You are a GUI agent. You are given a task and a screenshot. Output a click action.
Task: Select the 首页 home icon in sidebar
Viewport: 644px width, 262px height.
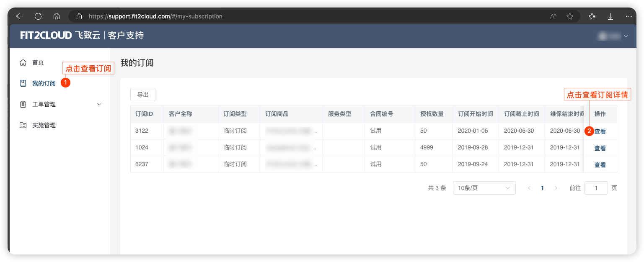23,62
